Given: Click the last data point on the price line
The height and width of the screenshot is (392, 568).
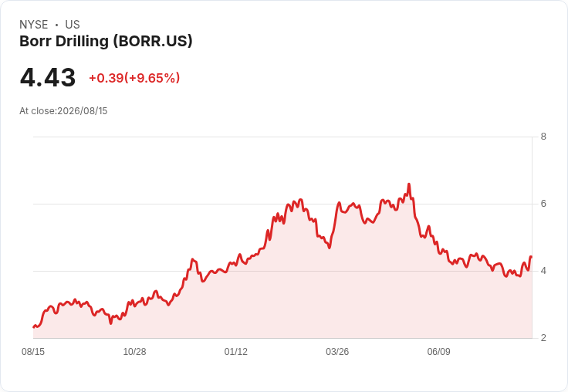Looking at the screenshot, I should pos(531,256).
